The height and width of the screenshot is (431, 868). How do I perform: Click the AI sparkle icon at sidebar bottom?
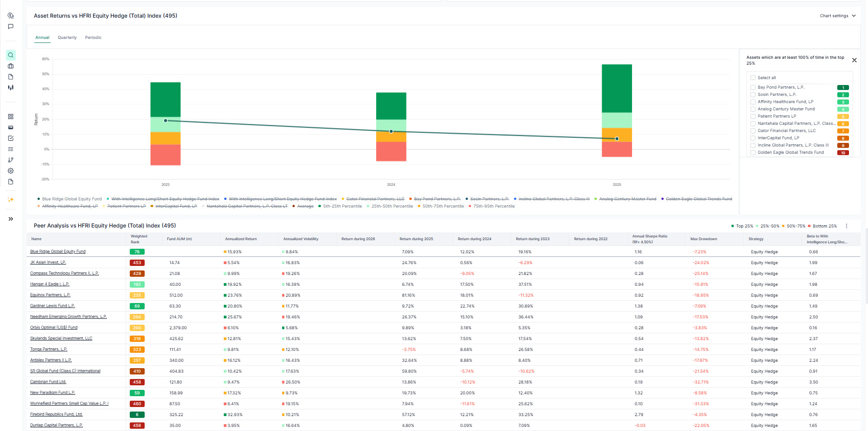tap(10, 199)
